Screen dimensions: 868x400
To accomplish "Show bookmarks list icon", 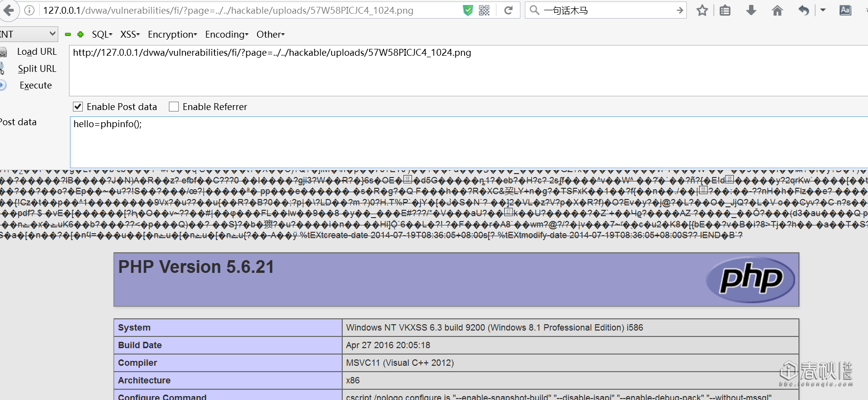I will click(x=725, y=10).
